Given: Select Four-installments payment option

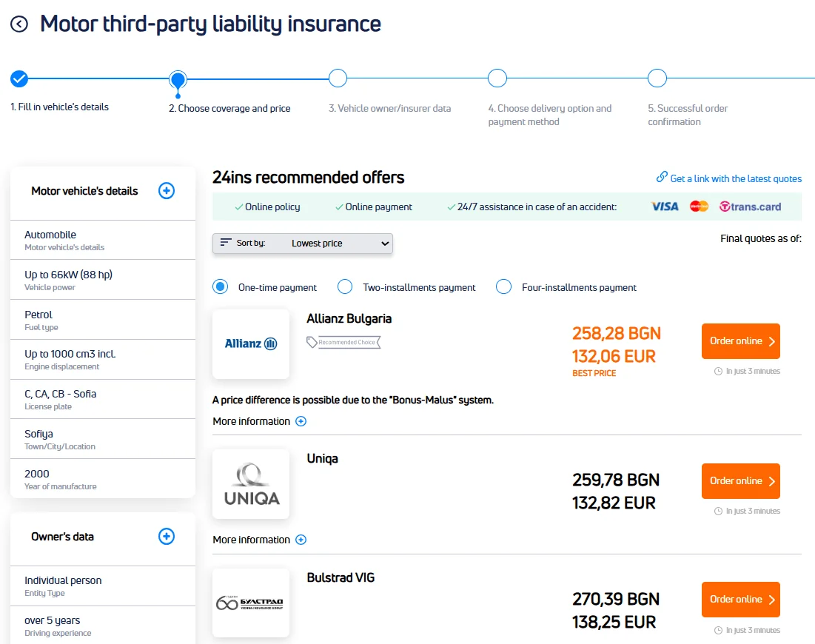Looking at the screenshot, I should click(504, 286).
